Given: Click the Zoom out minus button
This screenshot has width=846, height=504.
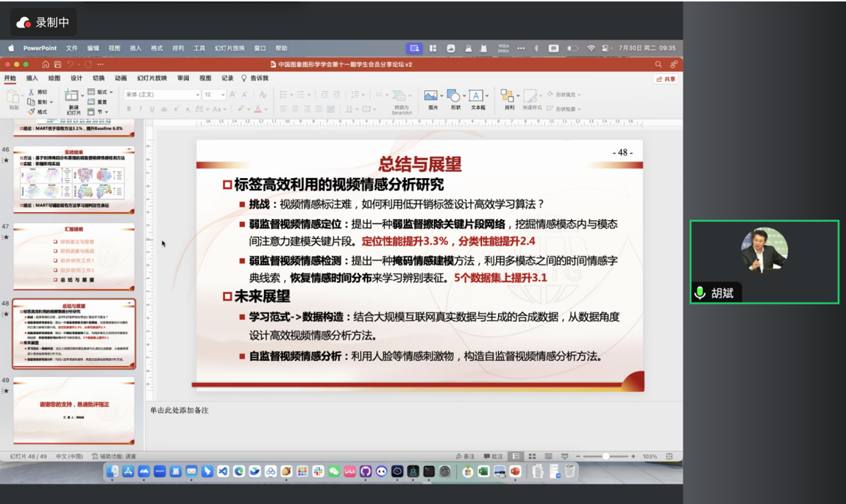Looking at the screenshot, I should click(x=578, y=457).
